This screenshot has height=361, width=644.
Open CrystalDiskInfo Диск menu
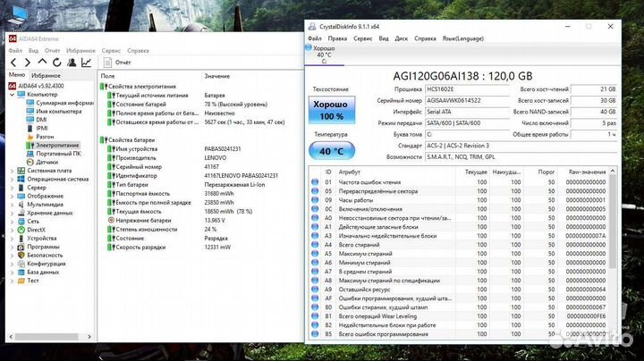tap(402, 38)
